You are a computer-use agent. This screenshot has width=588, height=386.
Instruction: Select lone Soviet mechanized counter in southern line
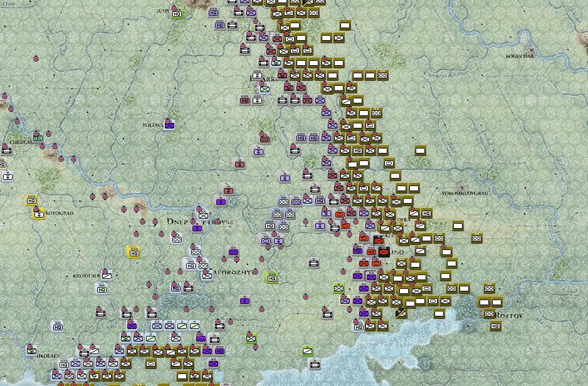pos(150,363)
